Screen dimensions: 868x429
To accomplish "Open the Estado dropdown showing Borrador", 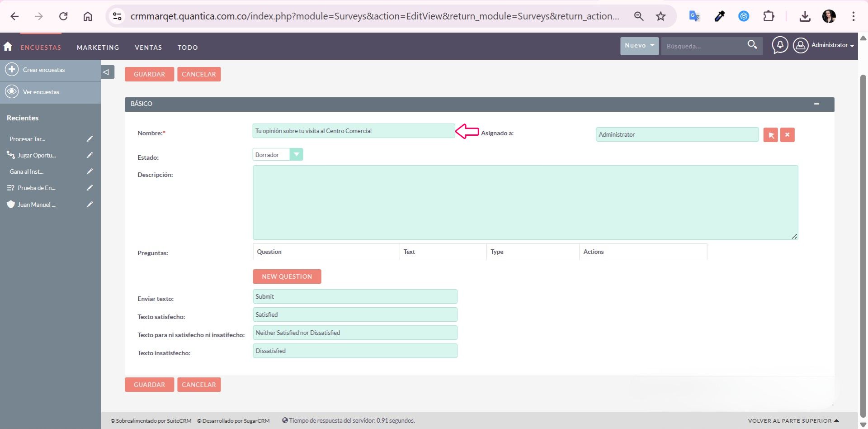I will (278, 155).
